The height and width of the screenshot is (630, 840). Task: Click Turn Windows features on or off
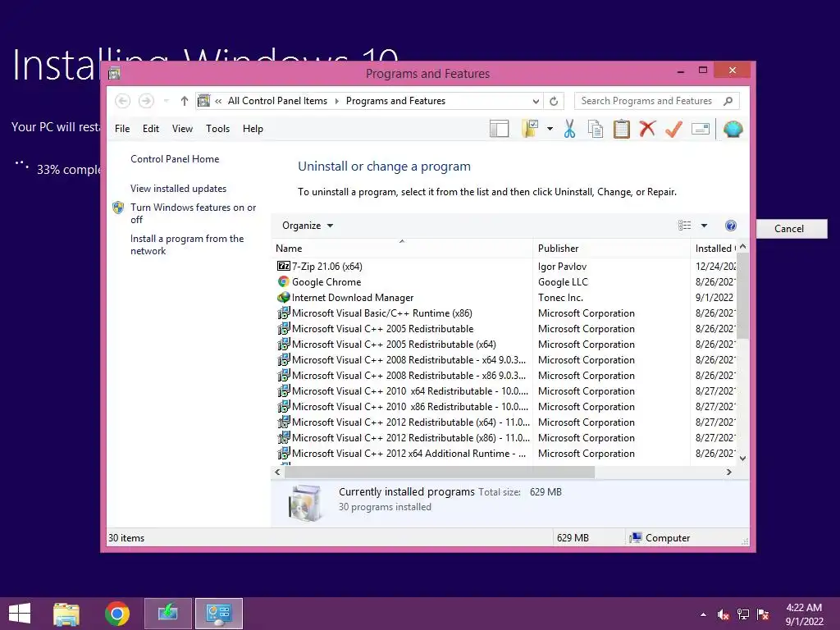point(193,213)
